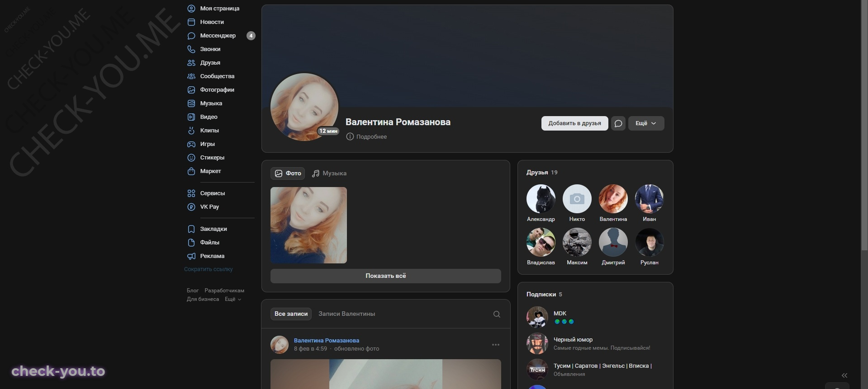Open the Блог footer link
This screenshot has height=389, width=868.
[193, 291]
